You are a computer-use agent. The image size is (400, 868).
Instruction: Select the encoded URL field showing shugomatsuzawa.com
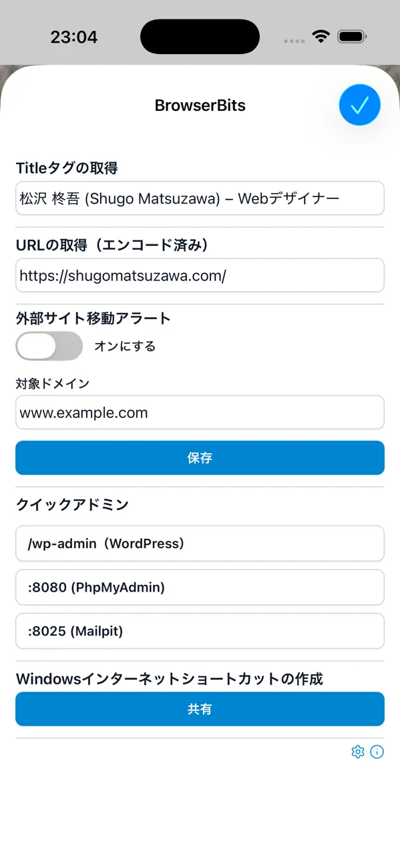(x=200, y=275)
